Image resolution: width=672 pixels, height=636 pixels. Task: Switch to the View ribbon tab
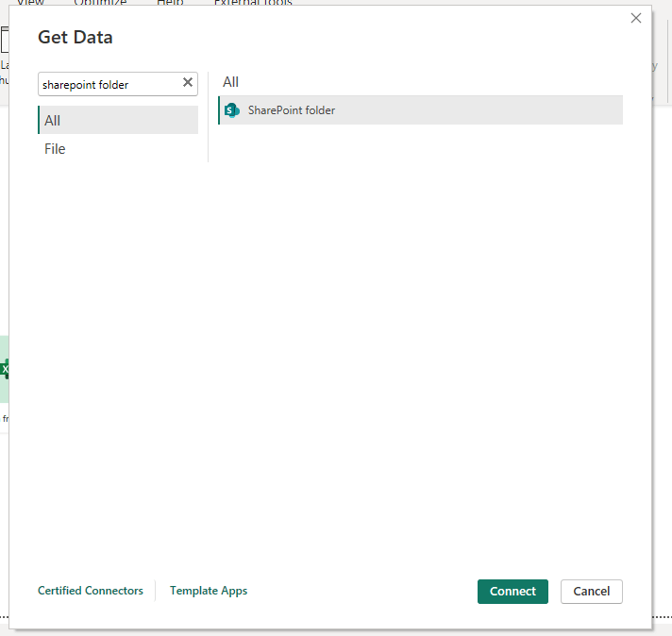click(30, 3)
